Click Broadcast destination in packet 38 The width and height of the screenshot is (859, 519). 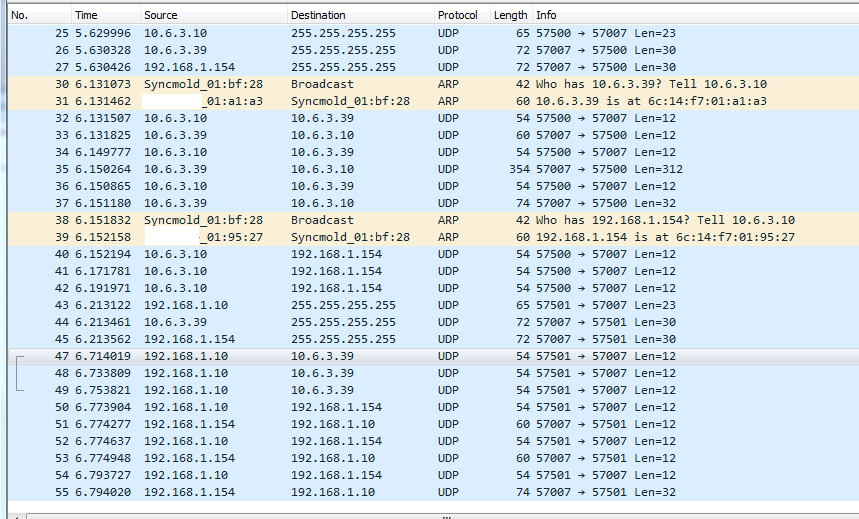pyautogui.click(x=322, y=220)
